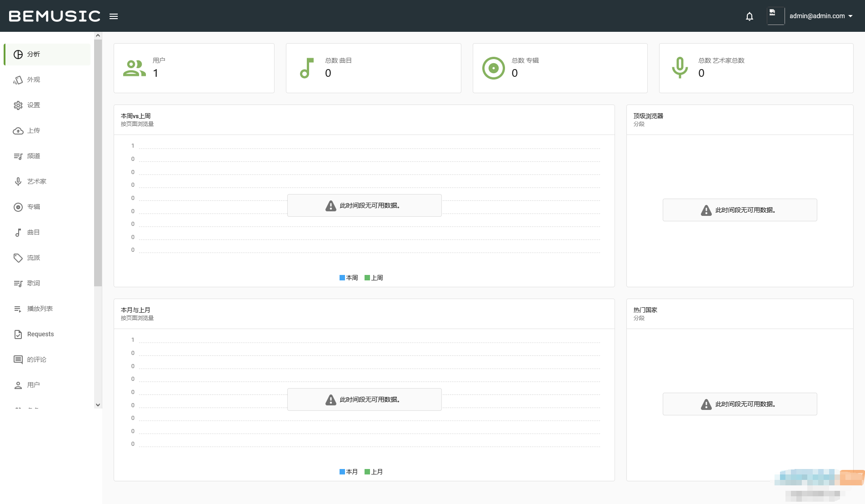Open the 专辑 album disc icon

[x=18, y=207]
